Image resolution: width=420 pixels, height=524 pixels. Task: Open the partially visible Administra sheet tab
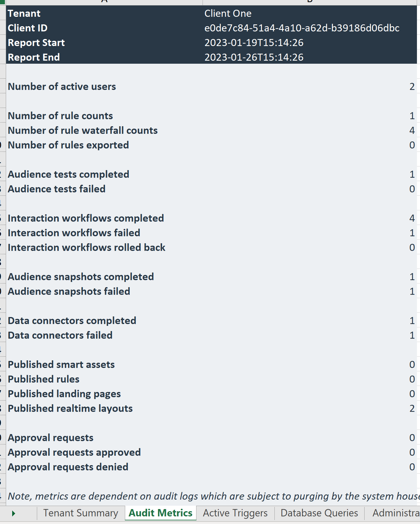[395, 513]
